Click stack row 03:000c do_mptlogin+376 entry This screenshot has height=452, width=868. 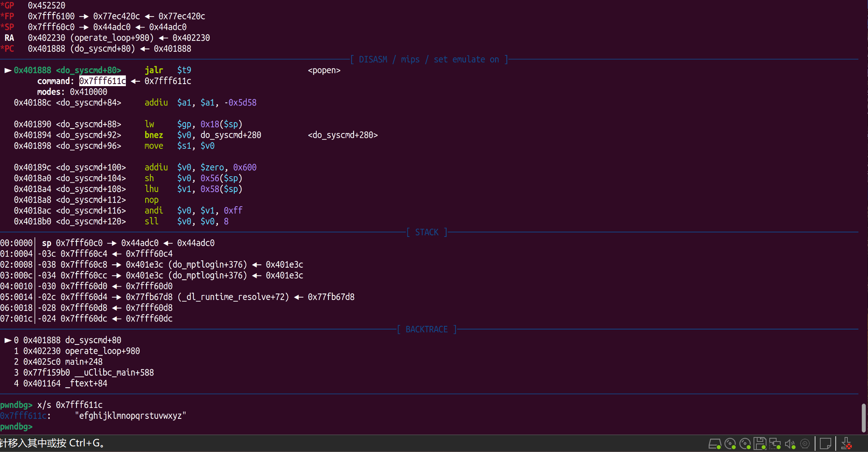pyautogui.click(x=152, y=275)
